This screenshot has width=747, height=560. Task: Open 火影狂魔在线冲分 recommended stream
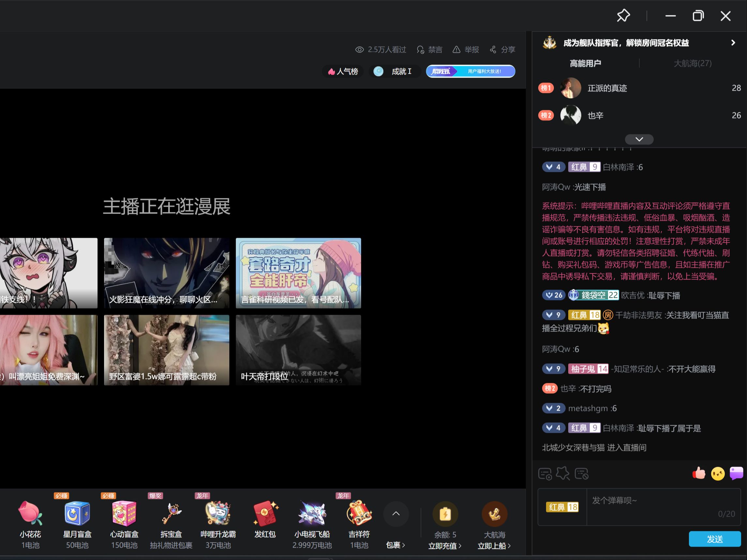click(x=166, y=273)
